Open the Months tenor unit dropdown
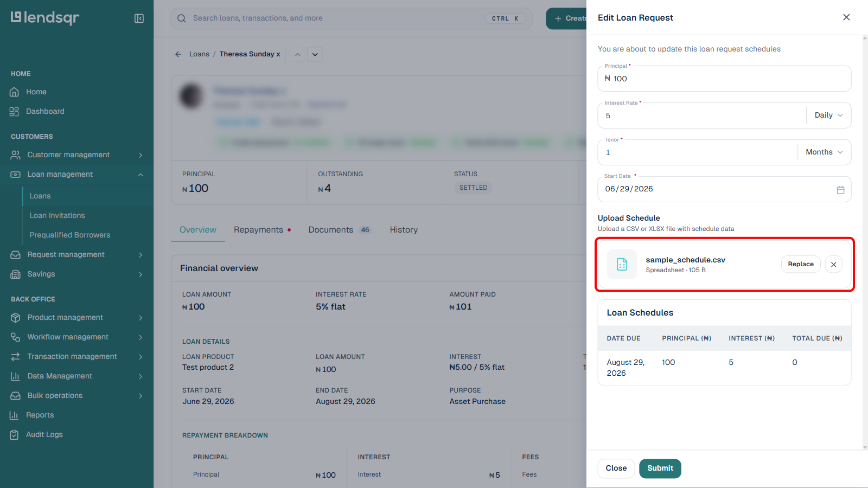Screen dimensions: 868x488 click(824, 152)
